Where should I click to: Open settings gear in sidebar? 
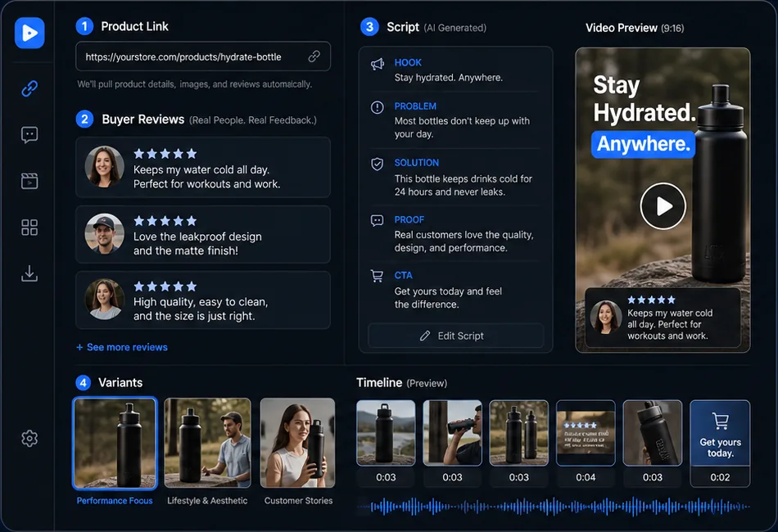click(29, 439)
